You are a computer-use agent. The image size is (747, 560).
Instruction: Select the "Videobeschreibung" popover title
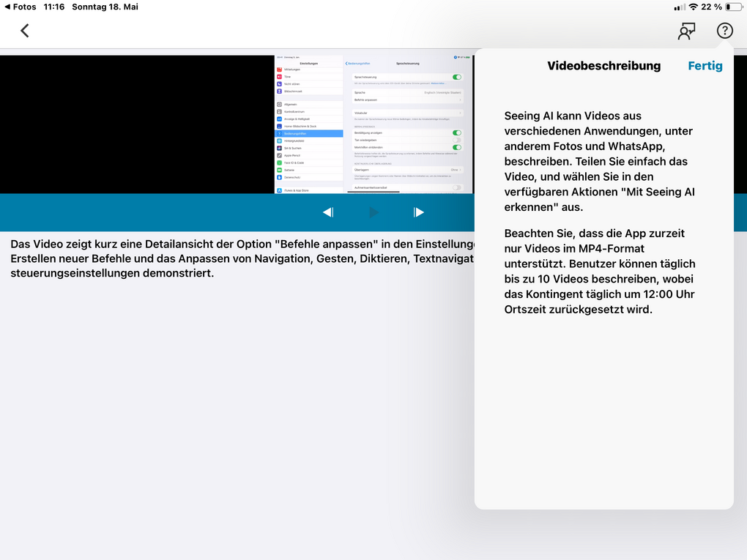point(603,66)
